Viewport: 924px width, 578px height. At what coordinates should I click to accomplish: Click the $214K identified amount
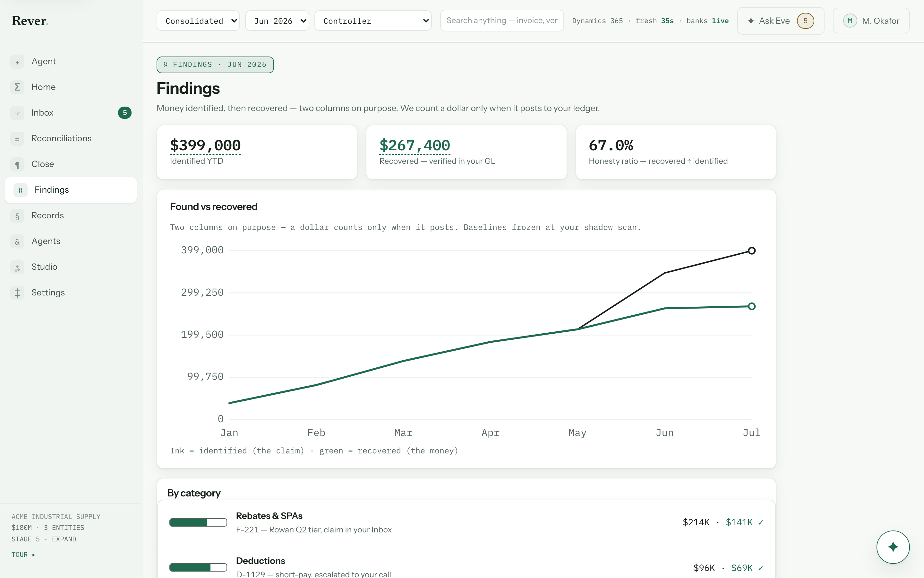tap(696, 522)
